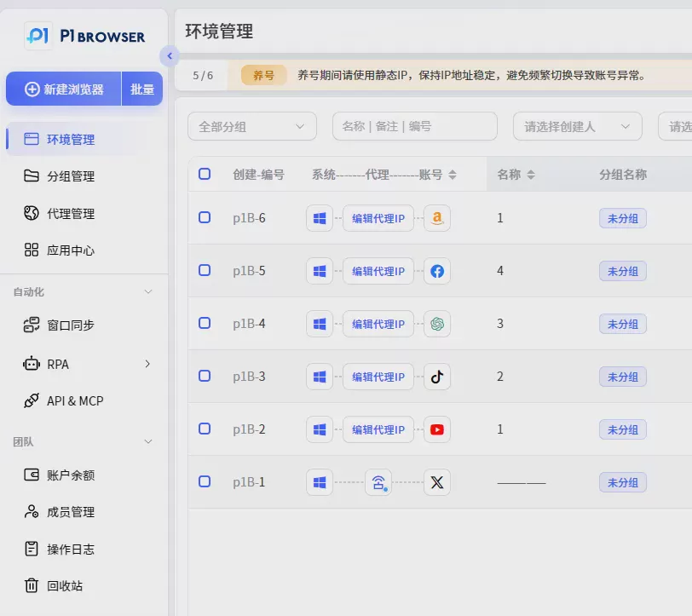Open 代理管理 in the sidebar
This screenshot has width=692, height=616.
59,214
